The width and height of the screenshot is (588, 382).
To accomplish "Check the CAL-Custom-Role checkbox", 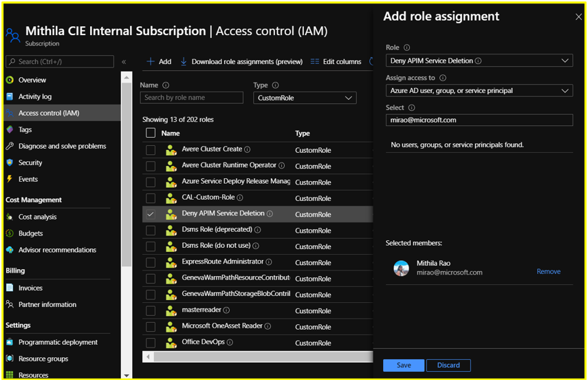I will point(151,198).
